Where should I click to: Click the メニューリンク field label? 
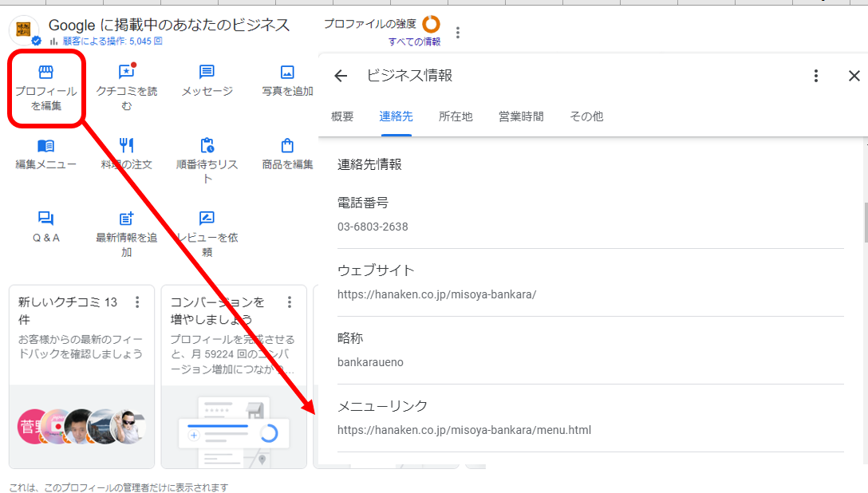point(382,406)
